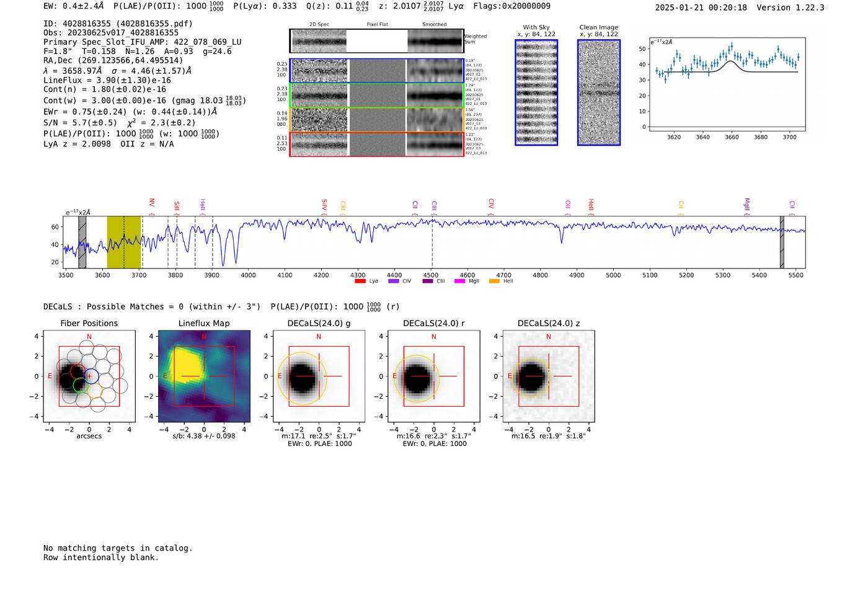Open the DECaLS g-band cutout
This screenshot has width=868, height=591.
pos(319,376)
